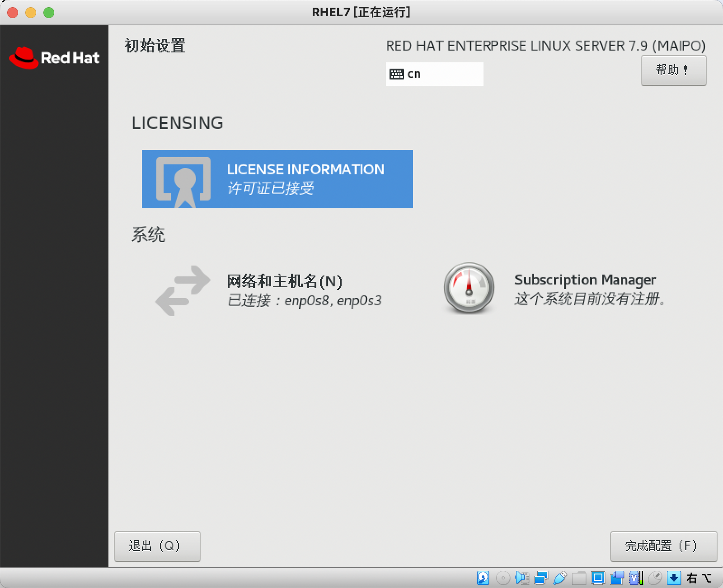Click the 系统 section heading
723x588 pixels.
coord(148,234)
